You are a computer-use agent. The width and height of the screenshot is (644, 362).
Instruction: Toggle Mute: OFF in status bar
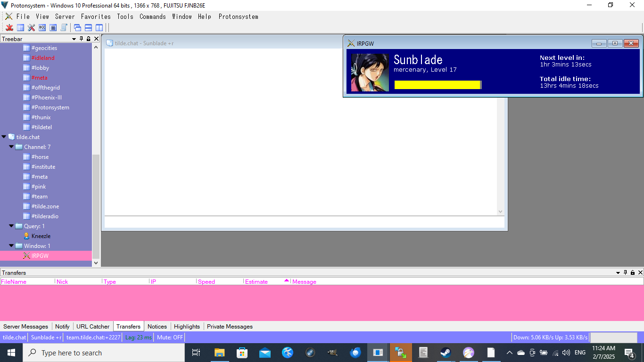click(170, 337)
